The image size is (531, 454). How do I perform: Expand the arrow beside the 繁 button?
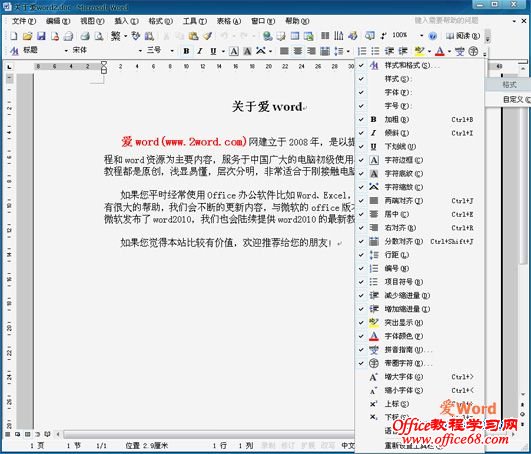[x=126, y=36]
